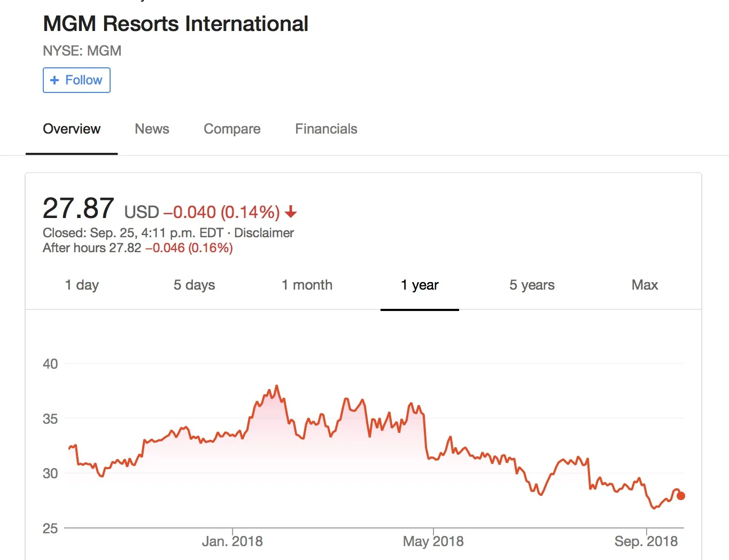Click the 25 y-axis label
This screenshot has height=560, width=729.
[50, 528]
